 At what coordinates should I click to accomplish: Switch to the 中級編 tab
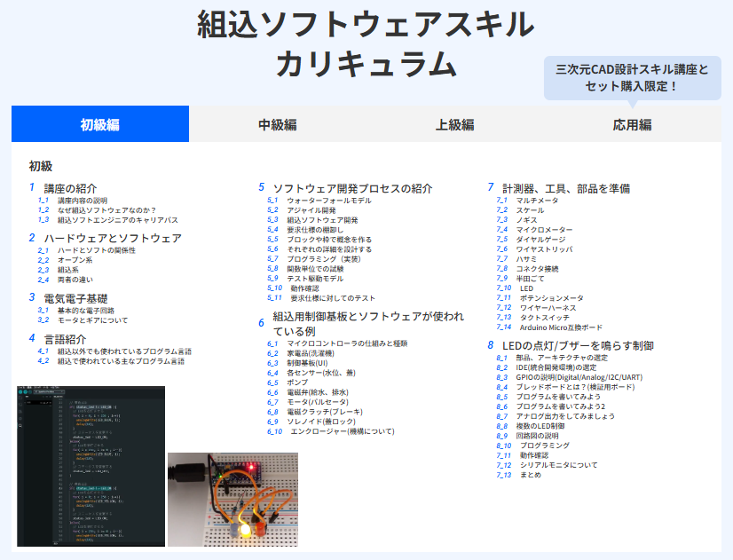277,124
